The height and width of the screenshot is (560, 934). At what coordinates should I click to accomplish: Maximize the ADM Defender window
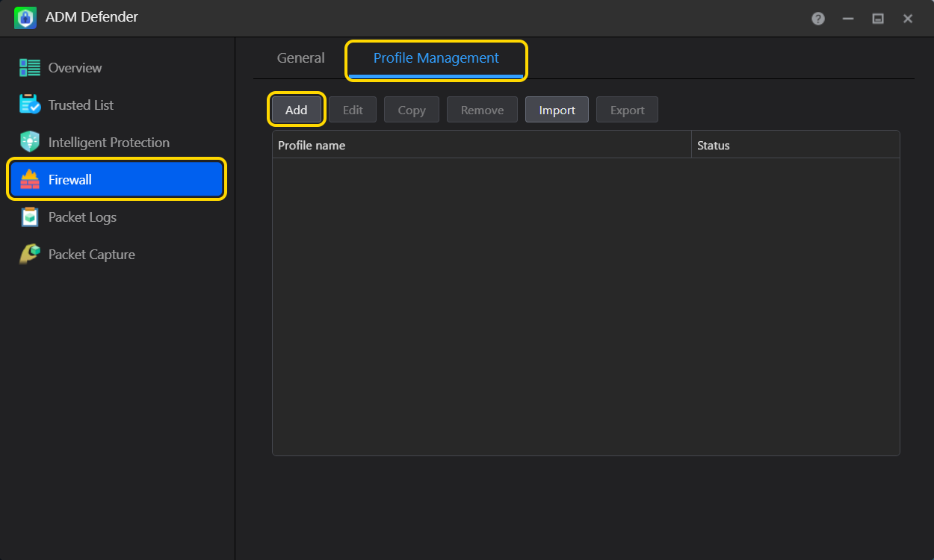pos(878,19)
